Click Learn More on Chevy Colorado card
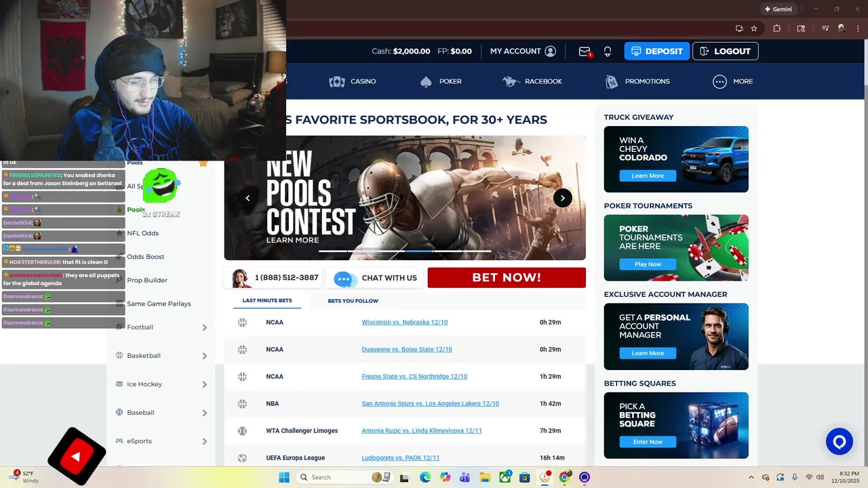Image resolution: width=868 pixels, height=488 pixels. point(648,176)
